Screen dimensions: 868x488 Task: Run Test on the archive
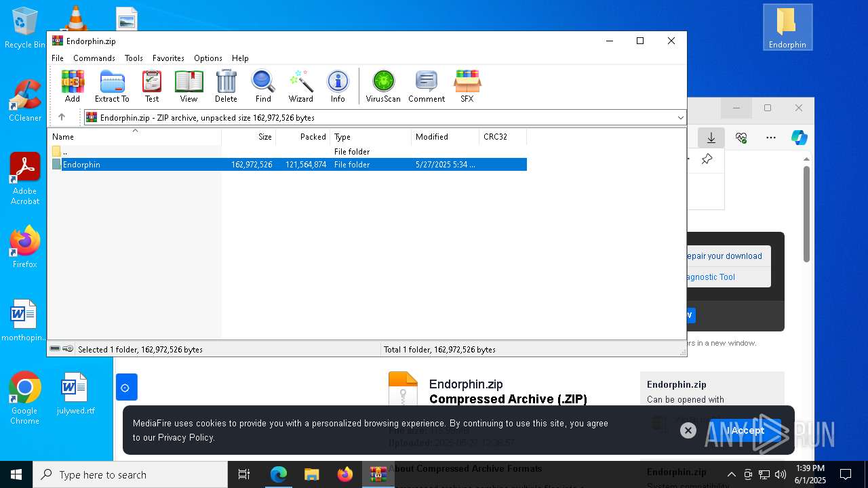click(x=152, y=86)
